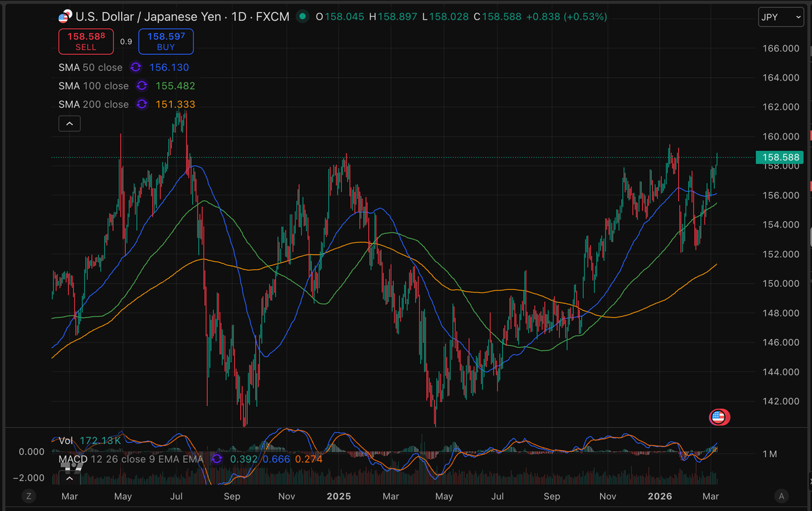Click the SMA 200 value 151.333
This screenshot has width=812, height=511.
point(175,104)
